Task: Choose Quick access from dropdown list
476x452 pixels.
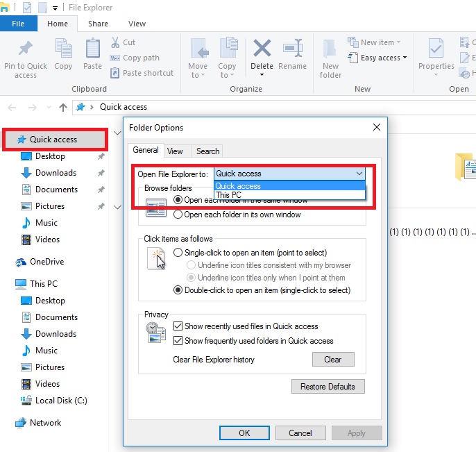Action: pos(289,186)
